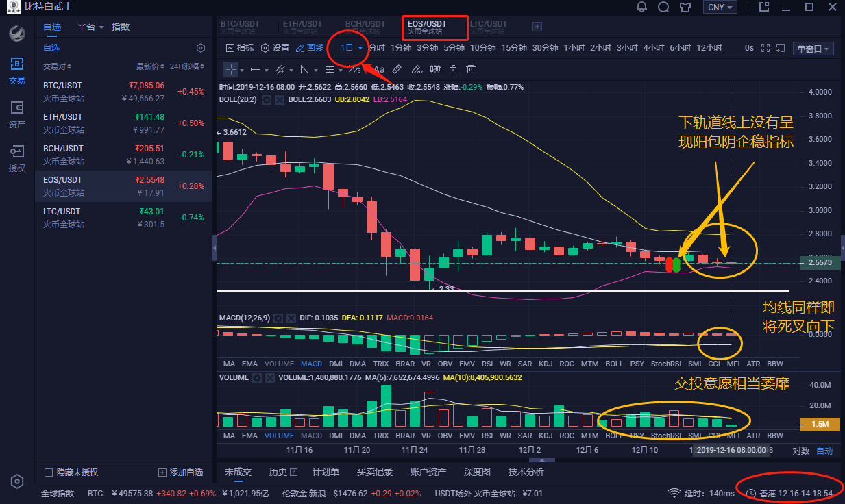The height and width of the screenshot is (504, 845).
Task: Click 添加自选 add watchlist button
Action: point(181,473)
